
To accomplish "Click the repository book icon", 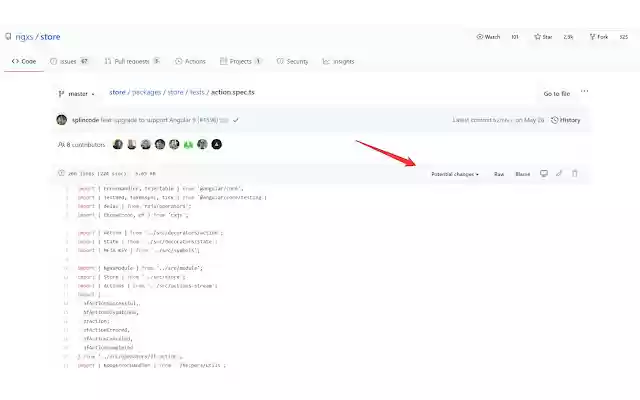I will (x=8, y=37).
